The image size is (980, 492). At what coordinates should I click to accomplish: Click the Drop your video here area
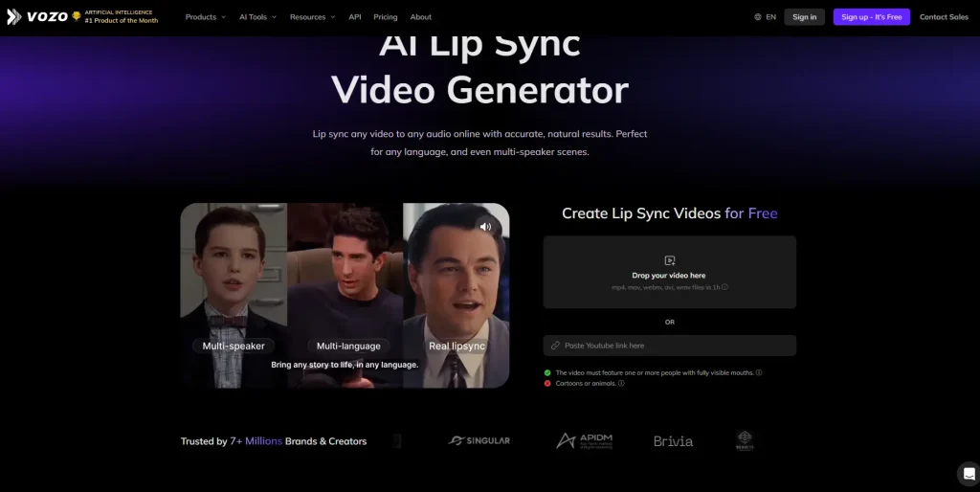point(669,272)
